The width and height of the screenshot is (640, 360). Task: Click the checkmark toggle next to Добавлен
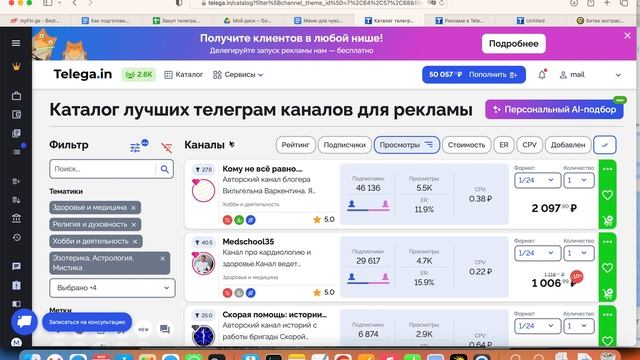(x=604, y=145)
